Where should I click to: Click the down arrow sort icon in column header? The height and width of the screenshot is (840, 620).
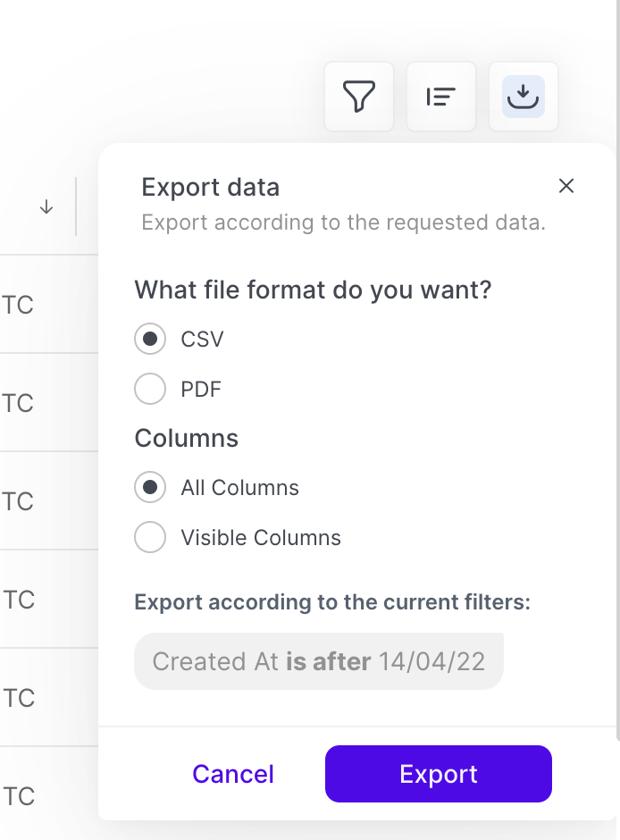(46, 206)
